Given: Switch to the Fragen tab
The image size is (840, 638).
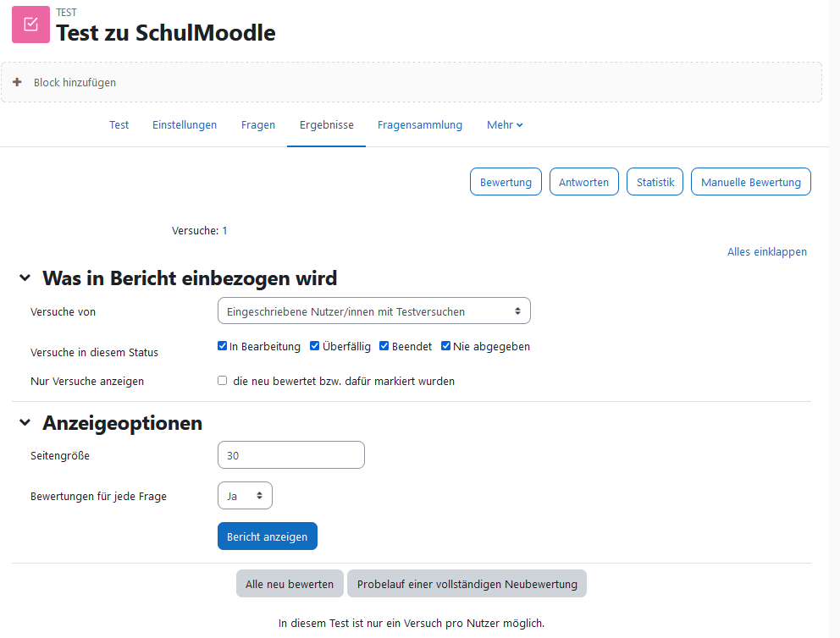Looking at the screenshot, I should (x=257, y=124).
